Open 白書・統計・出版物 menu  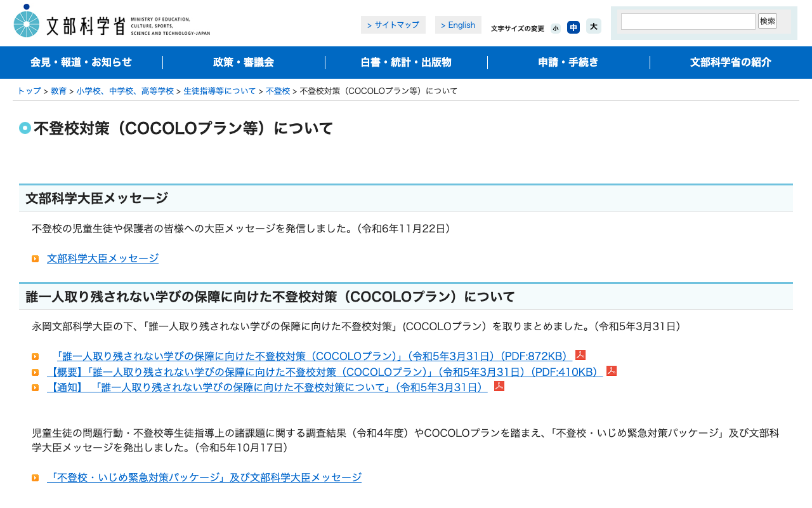point(406,62)
